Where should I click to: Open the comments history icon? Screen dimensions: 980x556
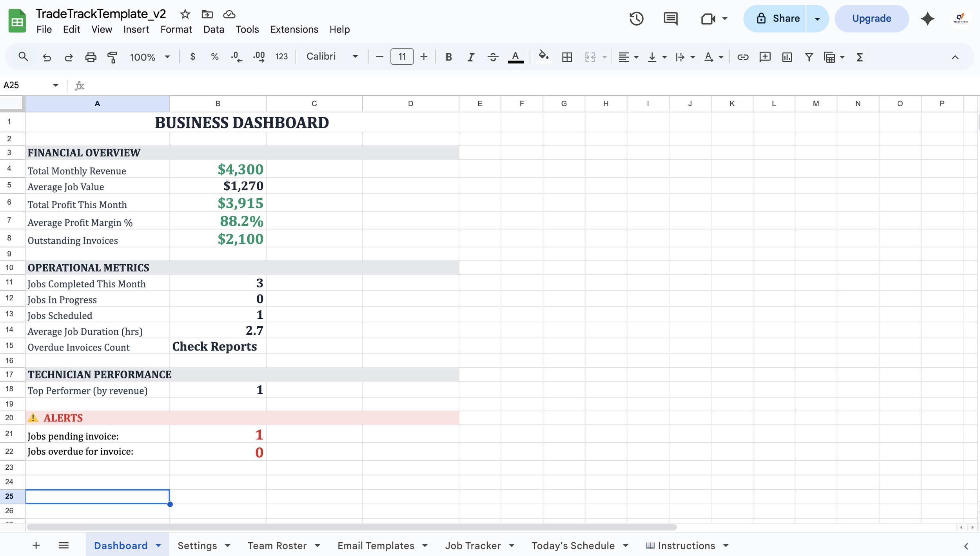pos(670,18)
